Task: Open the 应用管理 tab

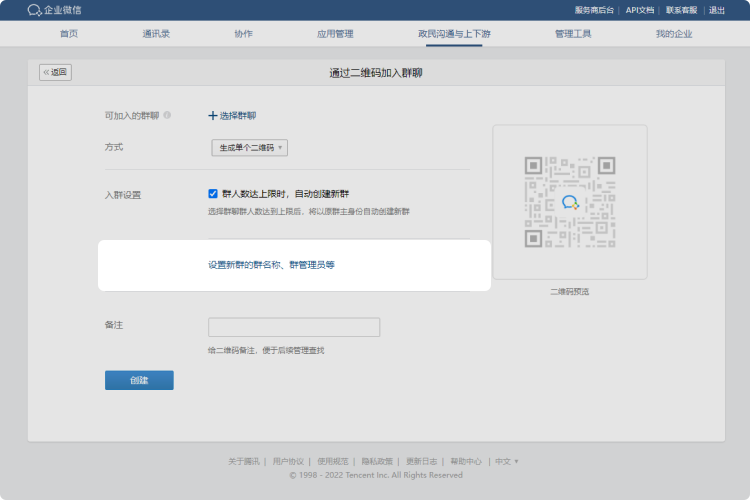Action: 335,33
